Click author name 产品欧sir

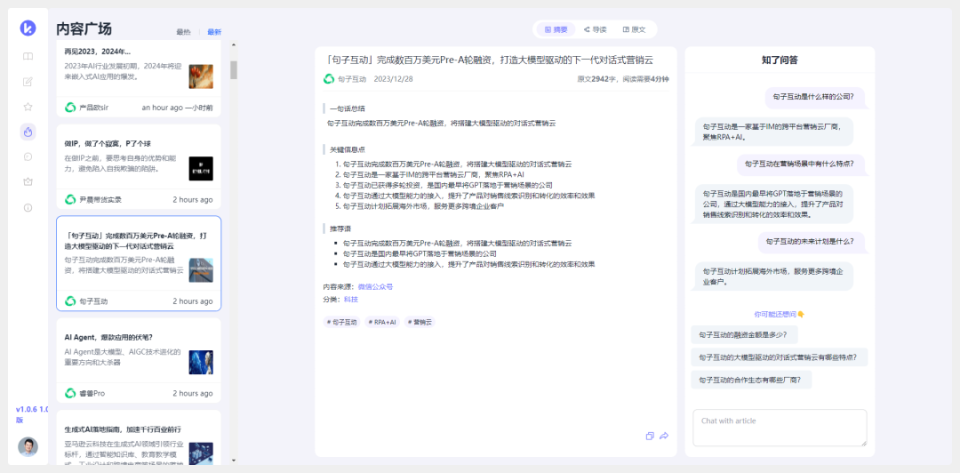[x=94, y=107]
